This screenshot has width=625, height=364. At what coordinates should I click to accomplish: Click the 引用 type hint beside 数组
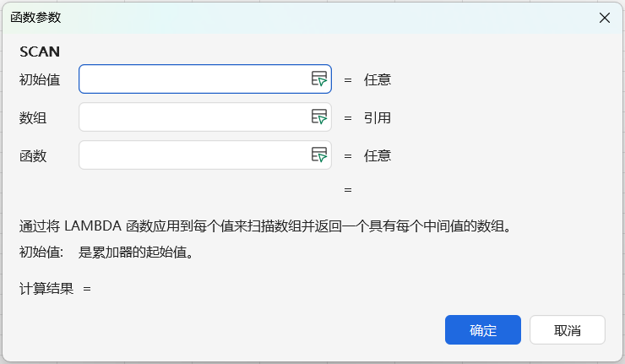pos(378,118)
